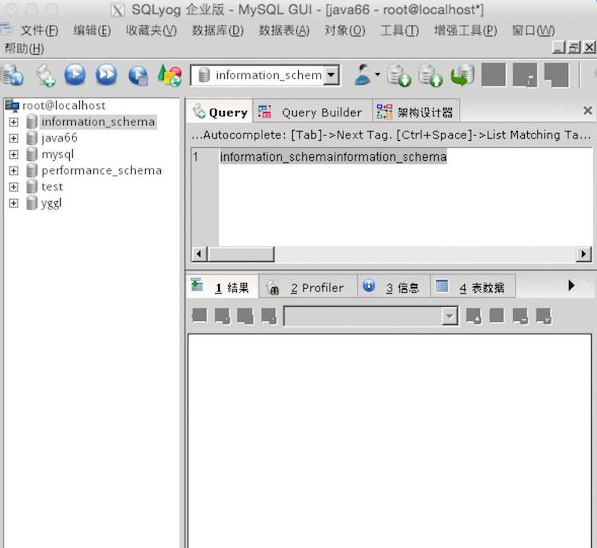Open the 窗口(W) menu
Viewport: 597px width, 548px height.
(x=533, y=30)
